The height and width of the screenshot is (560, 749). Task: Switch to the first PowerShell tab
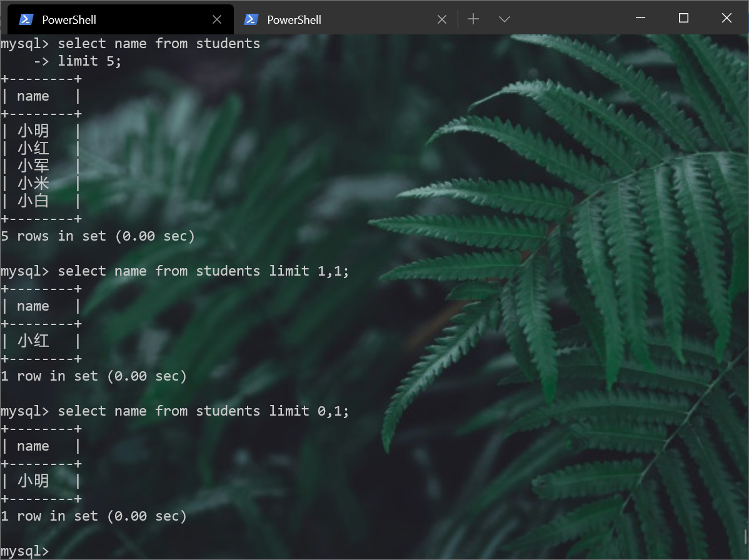coord(121,19)
